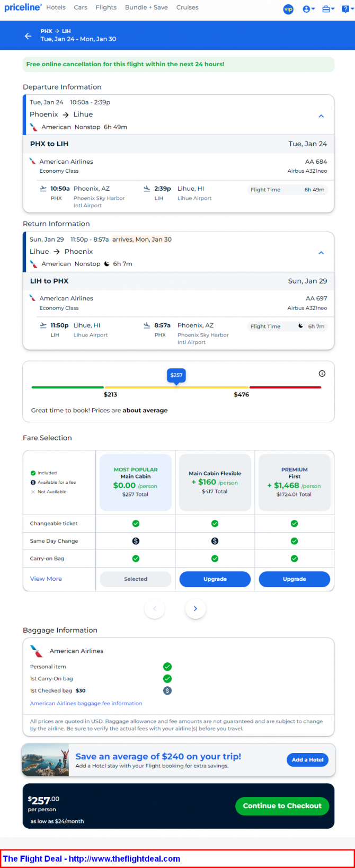
Task: Click the Priceline logo
Action: pyautogui.click(x=23, y=7)
